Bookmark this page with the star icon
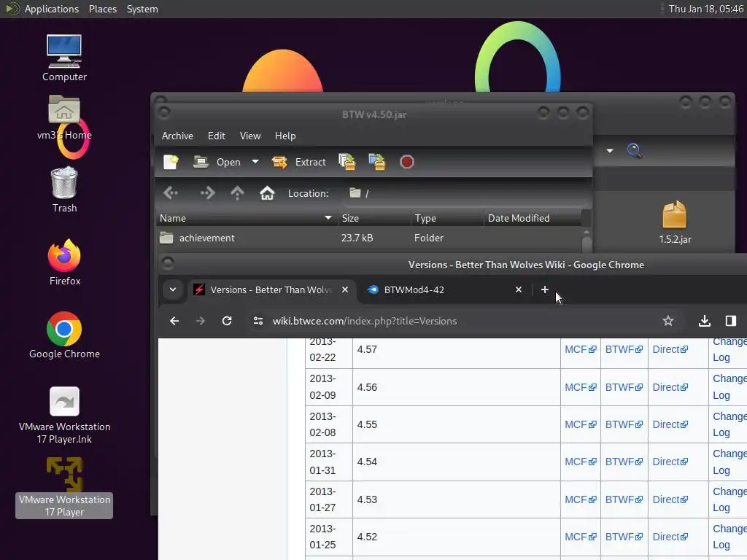The width and height of the screenshot is (747, 560). pos(668,321)
